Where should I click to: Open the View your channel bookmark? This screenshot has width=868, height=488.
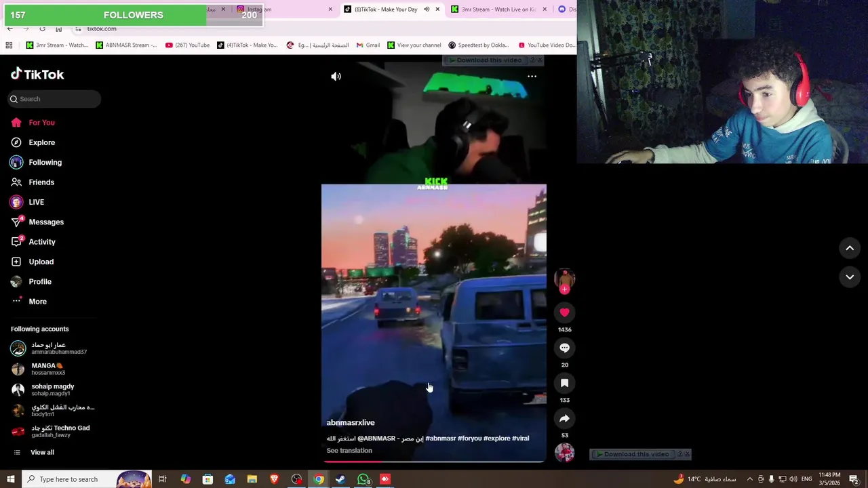pos(414,45)
